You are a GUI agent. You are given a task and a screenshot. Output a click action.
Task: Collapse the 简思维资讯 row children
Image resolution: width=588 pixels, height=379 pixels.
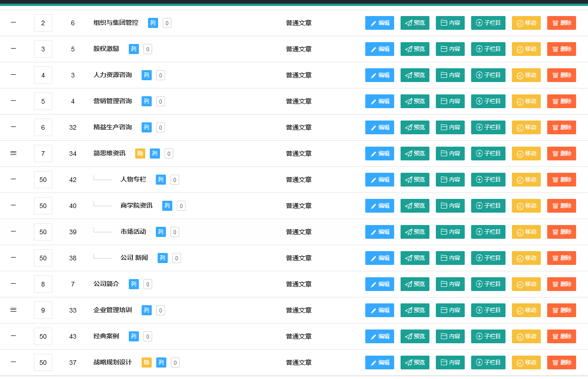coord(13,153)
